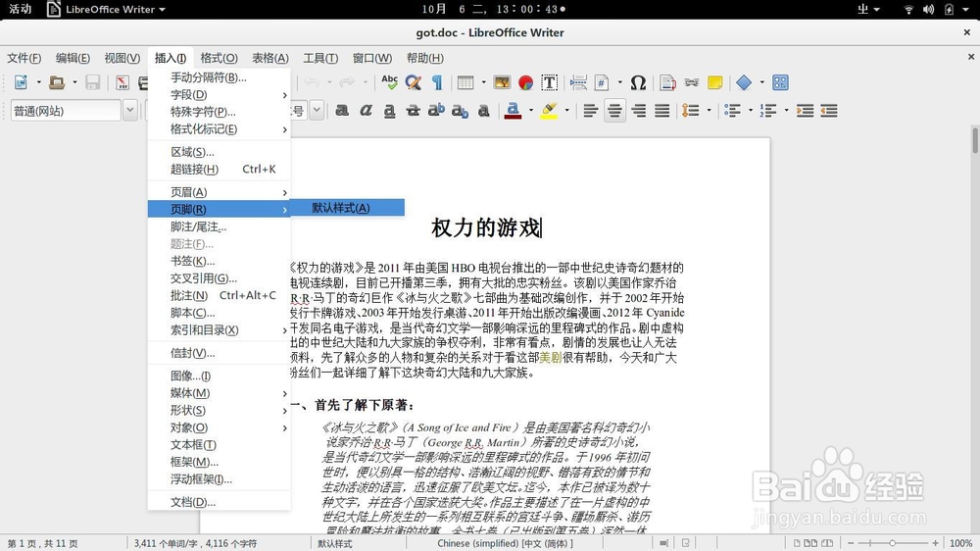Expand highlighting color dropdown arrow

coord(566,111)
